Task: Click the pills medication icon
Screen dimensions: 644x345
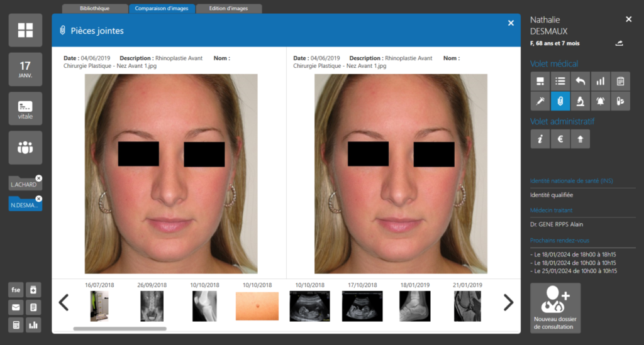Action: tap(620, 101)
